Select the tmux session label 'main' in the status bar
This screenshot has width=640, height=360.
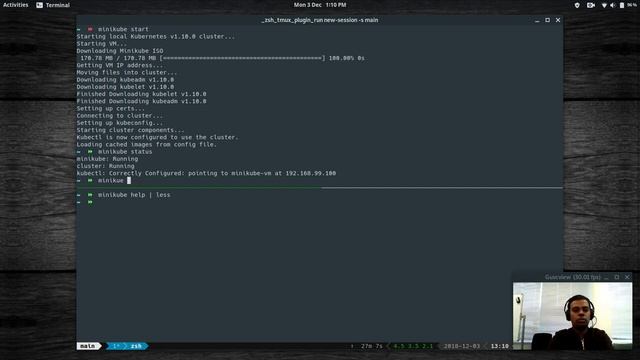(x=87, y=346)
